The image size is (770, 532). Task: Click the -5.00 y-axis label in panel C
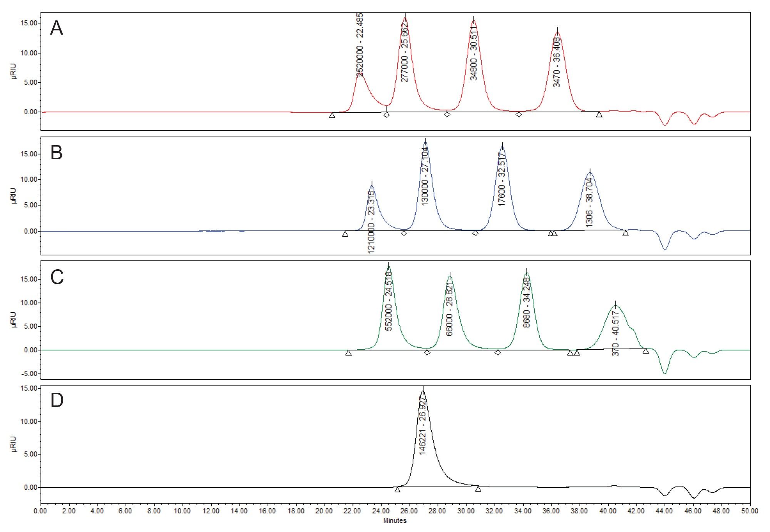pyautogui.click(x=29, y=374)
